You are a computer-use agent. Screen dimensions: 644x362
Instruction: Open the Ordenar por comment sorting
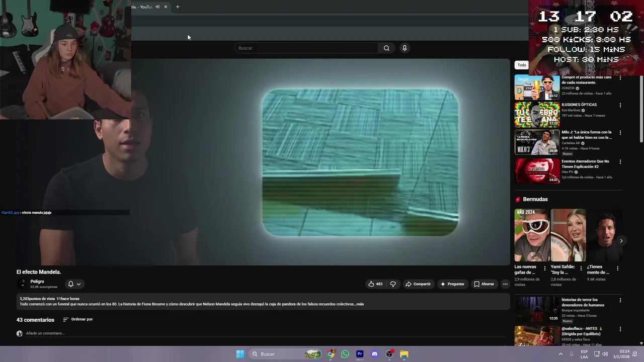tap(78, 319)
